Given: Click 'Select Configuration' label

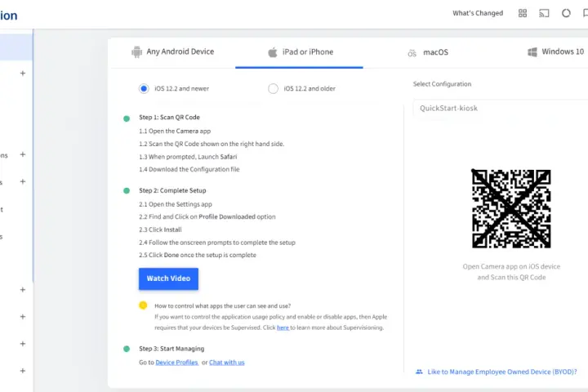Looking at the screenshot, I should point(442,84).
